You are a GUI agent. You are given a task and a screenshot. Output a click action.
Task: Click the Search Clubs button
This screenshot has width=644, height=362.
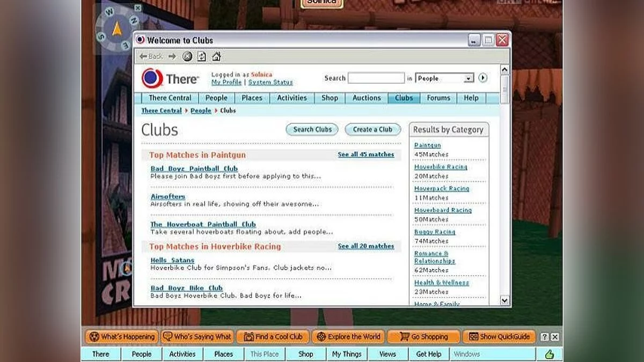(x=312, y=129)
